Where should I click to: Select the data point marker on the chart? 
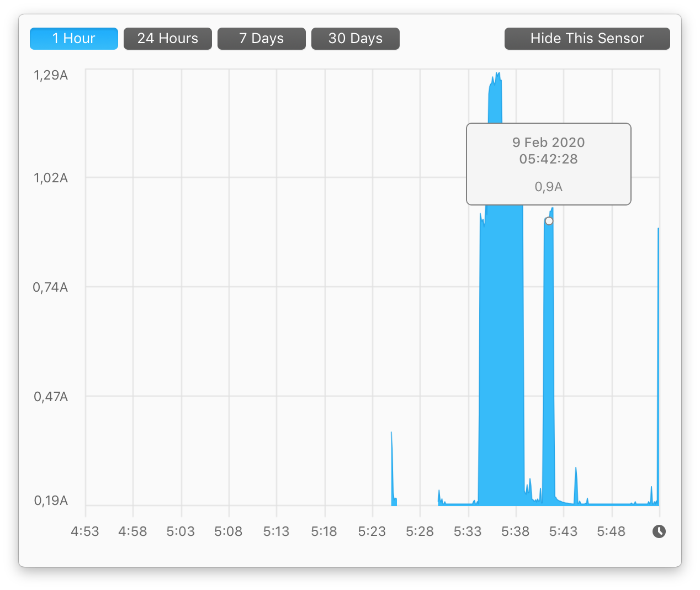549,220
